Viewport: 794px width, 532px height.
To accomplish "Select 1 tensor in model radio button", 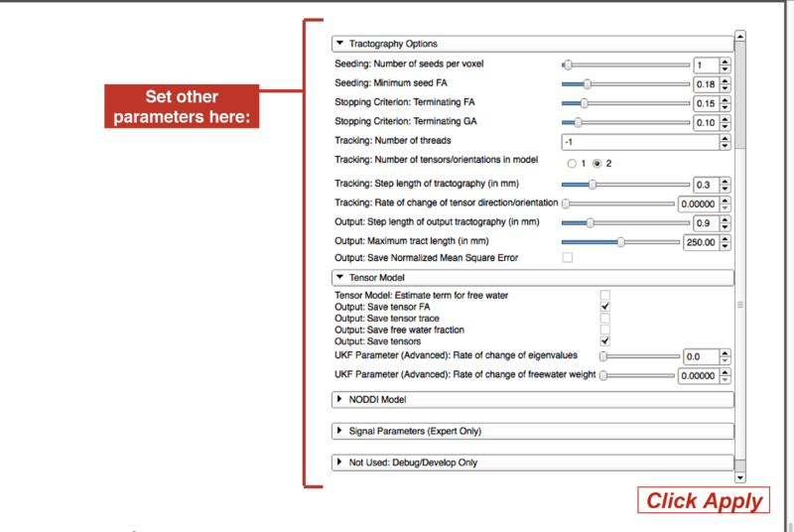I will pos(571,163).
